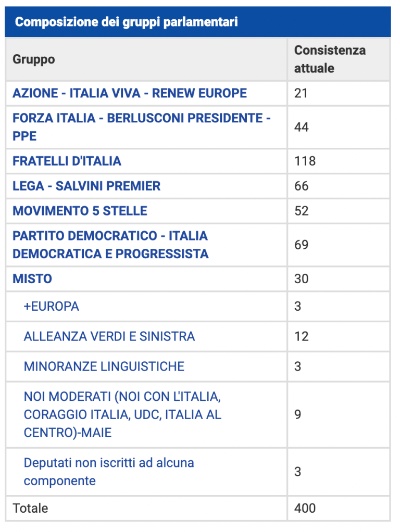Click the Alleanza Verdi e Sinistra count of 12

point(302,336)
